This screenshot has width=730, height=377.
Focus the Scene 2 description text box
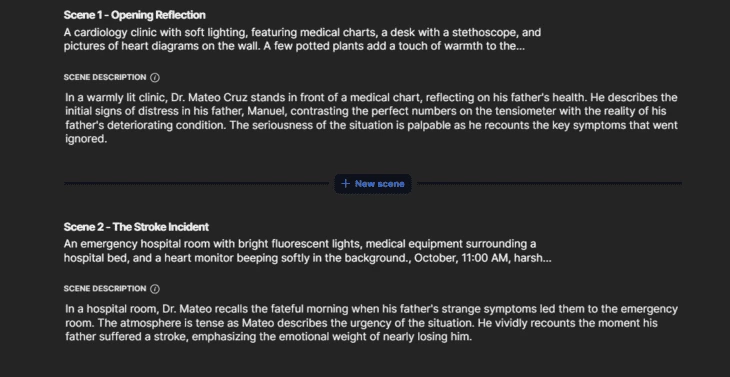pyautogui.click(x=371, y=323)
